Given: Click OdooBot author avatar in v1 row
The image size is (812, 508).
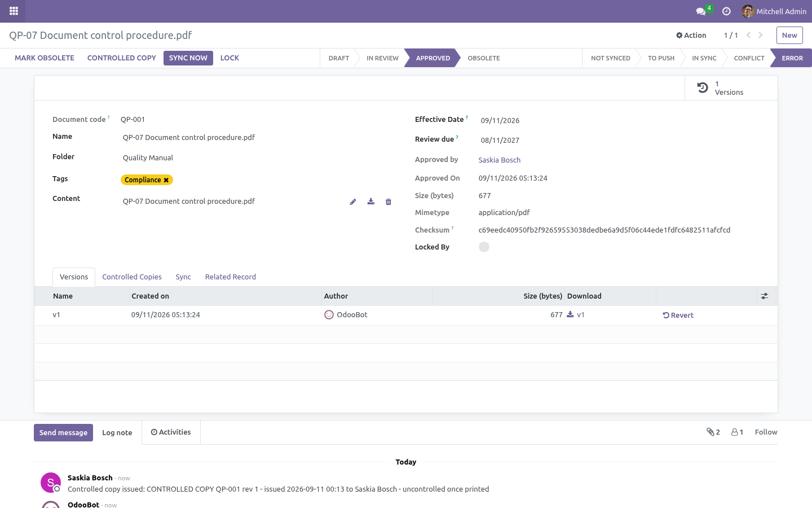Looking at the screenshot, I should pos(329,315).
